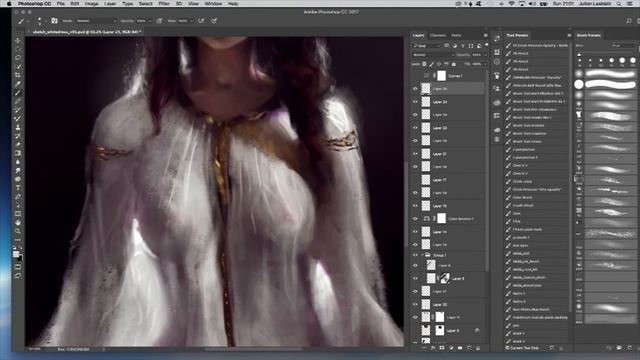
Task: Click the Layers panel vertical scrollbar
Action: click(487, 170)
